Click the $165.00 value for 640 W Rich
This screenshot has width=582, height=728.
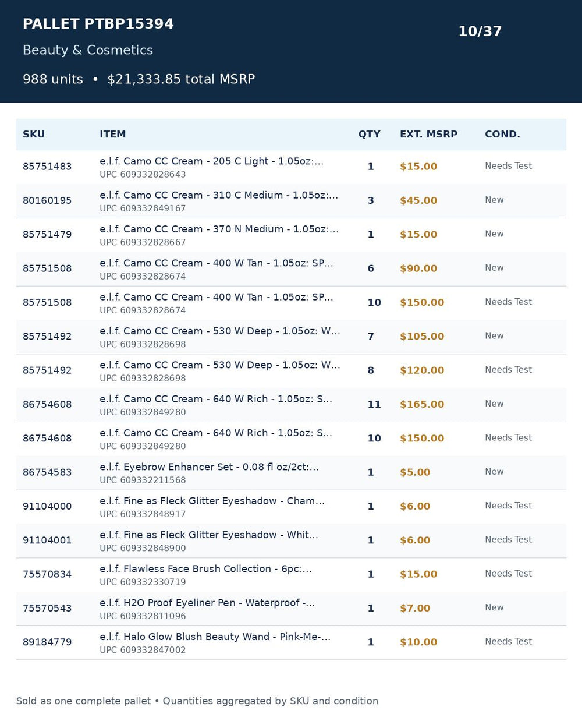pyautogui.click(x=422, y=404)
